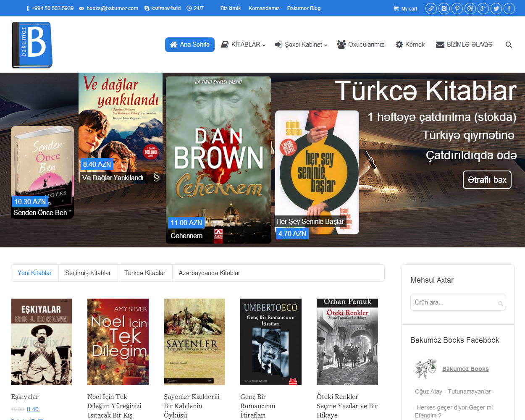
Task: Open Umberto Eco Genç Bir Romancının cover
Action: pyautogui.click(x=271, y=342)
